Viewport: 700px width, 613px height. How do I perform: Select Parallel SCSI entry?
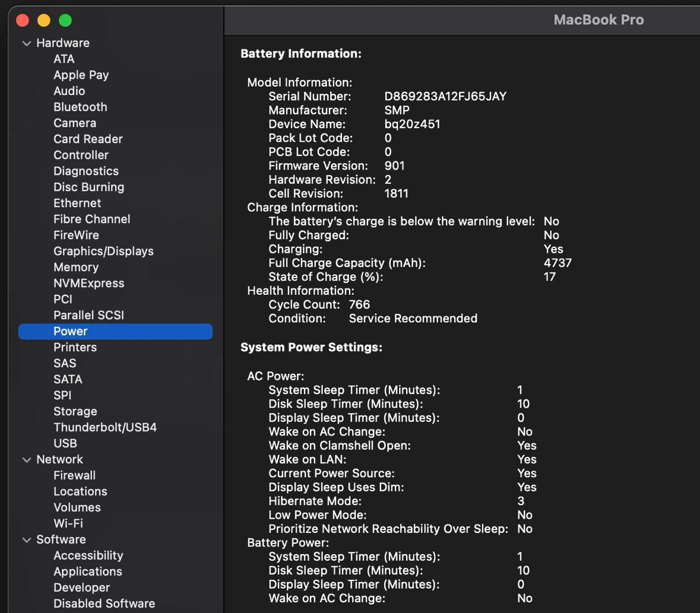click(89, 316)
